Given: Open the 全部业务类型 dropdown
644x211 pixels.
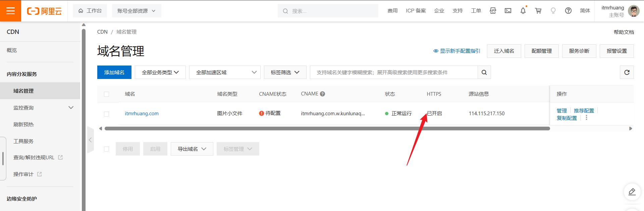Looking at the screenshot, I should tap(160, 72).
